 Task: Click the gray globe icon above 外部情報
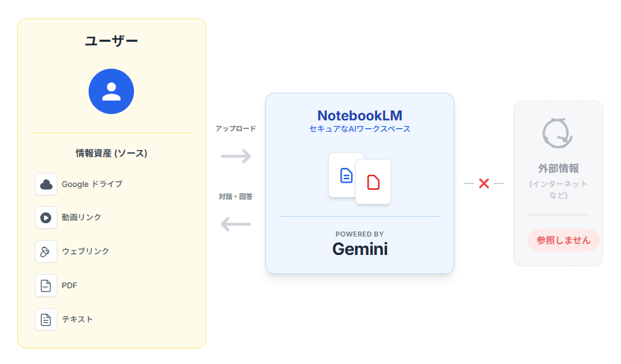pyautogui.click(x=558, y=133)
